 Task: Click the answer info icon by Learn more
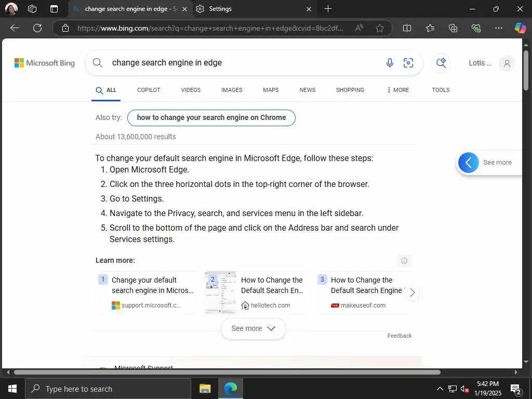tap(404, 261)
